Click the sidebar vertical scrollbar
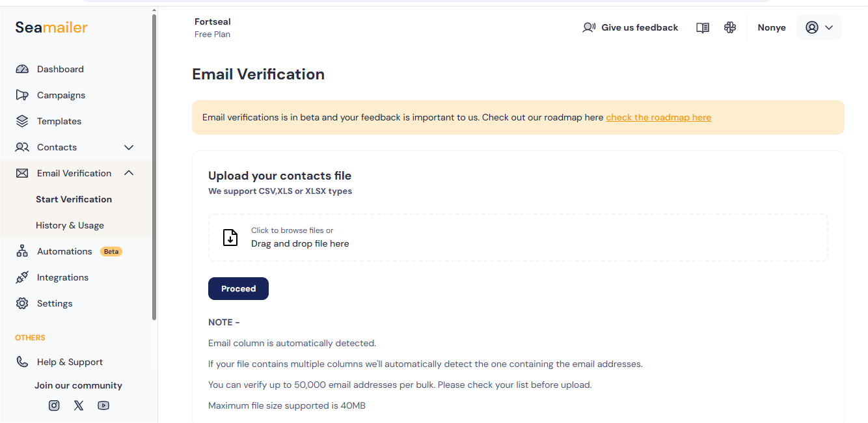This screenshot has width=868, height=423. tap(154, 167)
